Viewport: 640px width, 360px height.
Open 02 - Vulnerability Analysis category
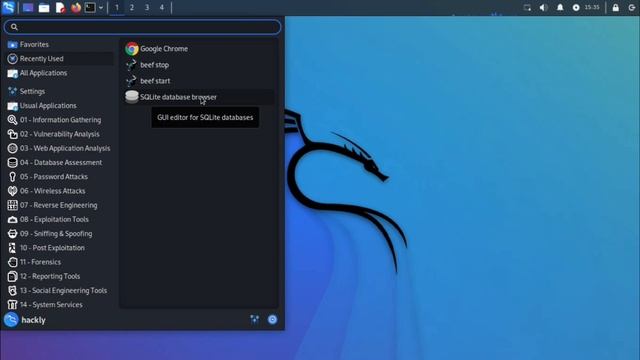[x=60, y=134]
